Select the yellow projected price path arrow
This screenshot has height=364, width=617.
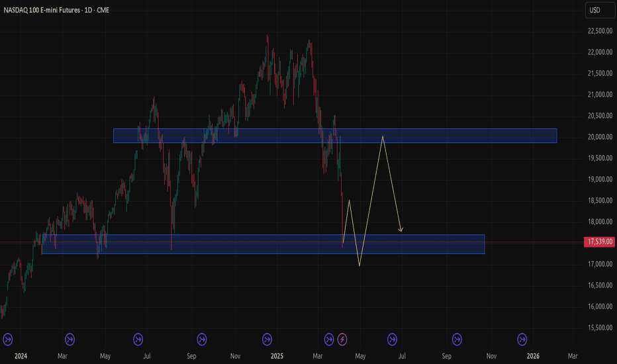(x=372, y=201)
